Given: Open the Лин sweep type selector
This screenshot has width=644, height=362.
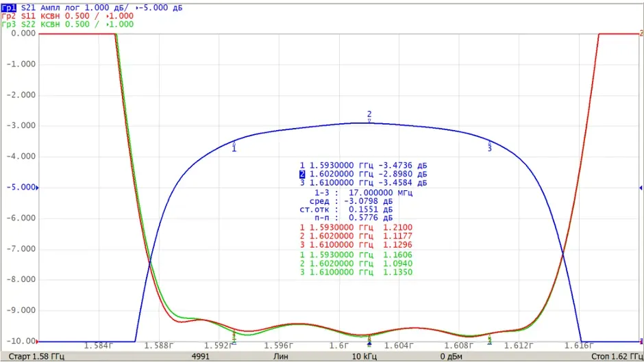Looking at the screenshot, I should pos(281,357).
